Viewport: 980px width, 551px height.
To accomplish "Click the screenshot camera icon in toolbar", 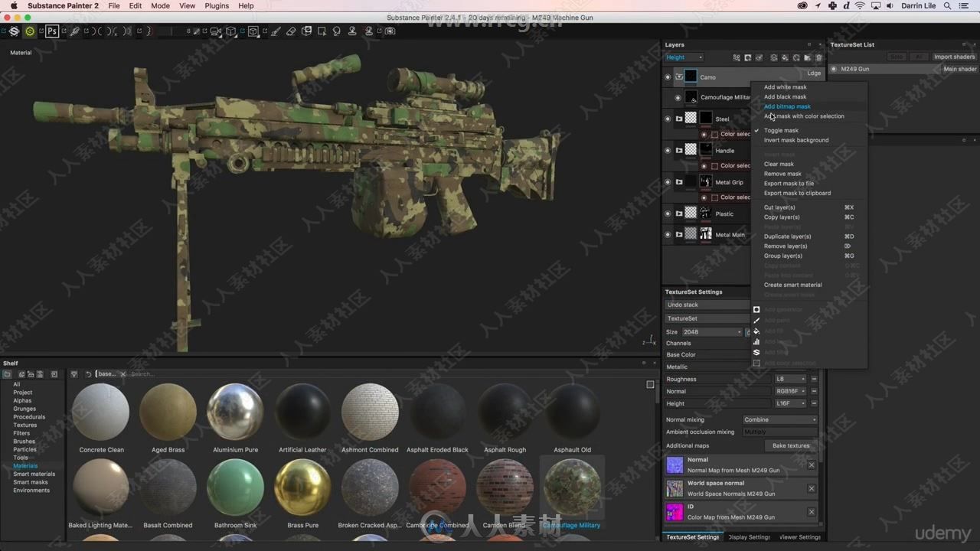I will click(390, 31).
